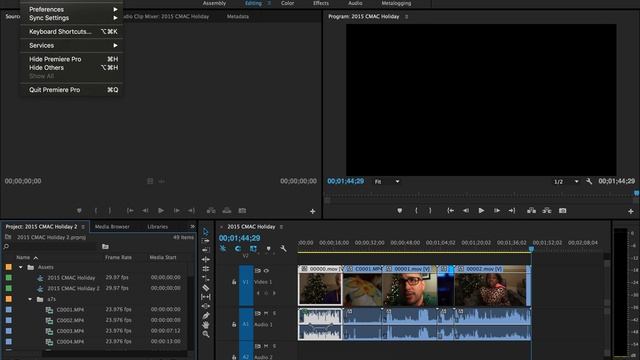This screenshot has width=640, height=360.
Task: Open 1/2 playback resolution dropdown
Action: (x=566, y=181)
